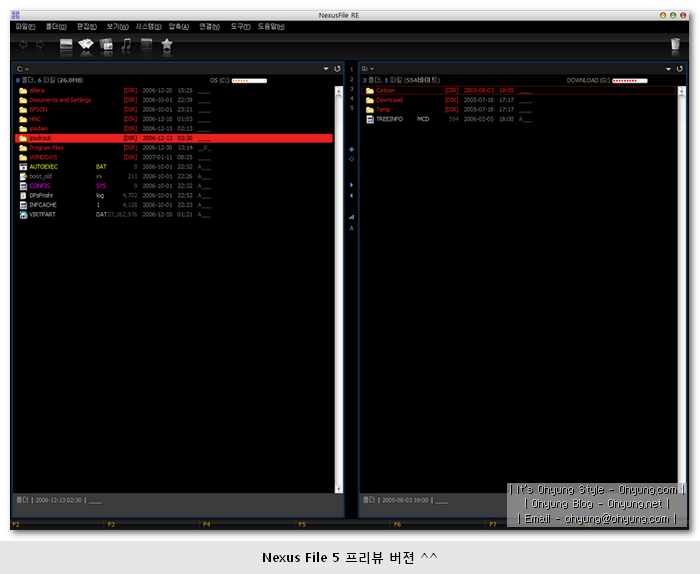
Task: Select the Documents and Settings folder
Action: pos(60,100)
